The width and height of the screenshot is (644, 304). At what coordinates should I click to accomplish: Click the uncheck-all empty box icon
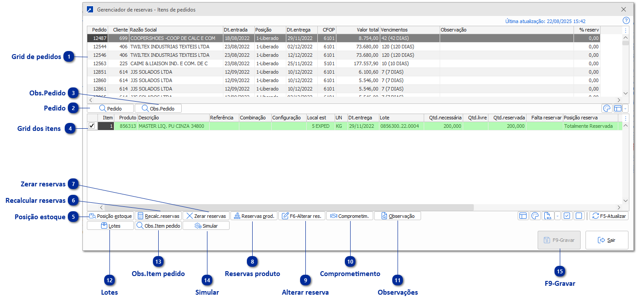pos(578,216)
